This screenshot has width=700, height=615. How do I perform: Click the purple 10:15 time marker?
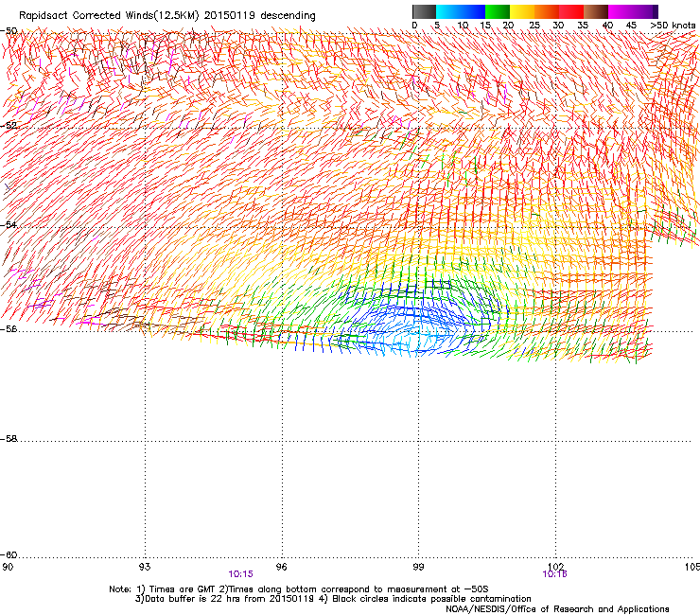(x=240, y=574)
